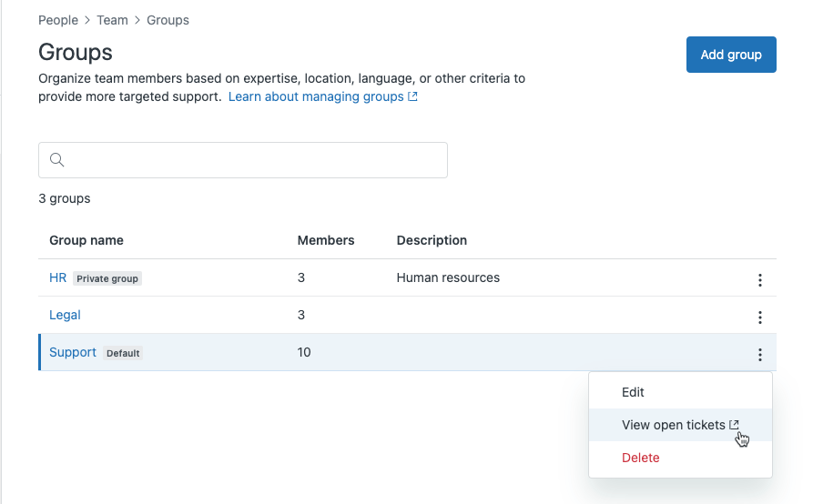Click the Support row three-dot menu icon
The image size is (813, 504).
pyautogui.click(x=759, y=355)
